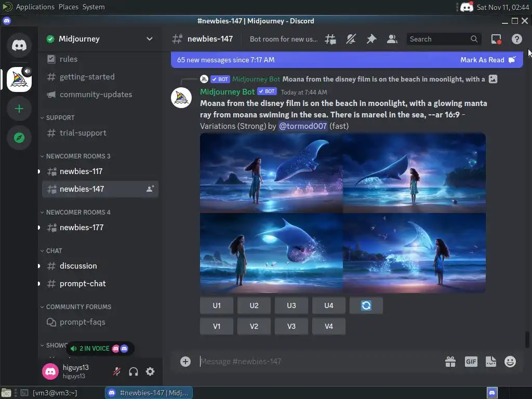532x399 pixels.
Task: Open notification settings bell icon in header
Action: [351, 39]
